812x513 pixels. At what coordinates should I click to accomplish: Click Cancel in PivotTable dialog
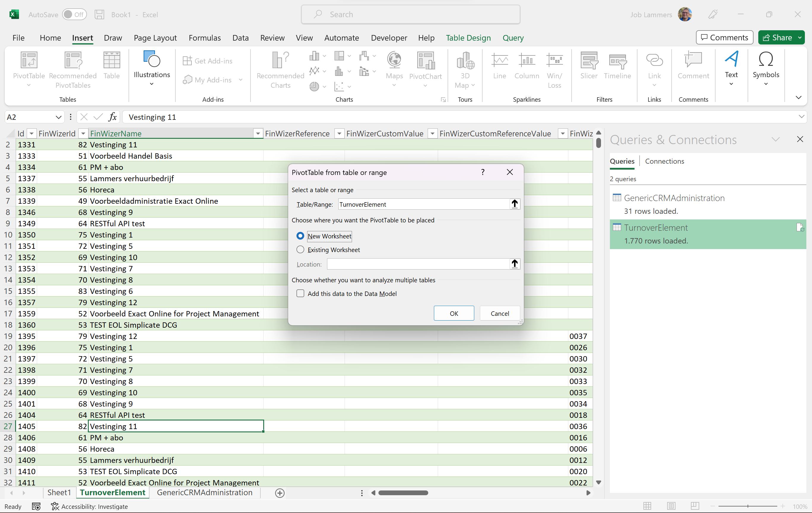[499, 313]
